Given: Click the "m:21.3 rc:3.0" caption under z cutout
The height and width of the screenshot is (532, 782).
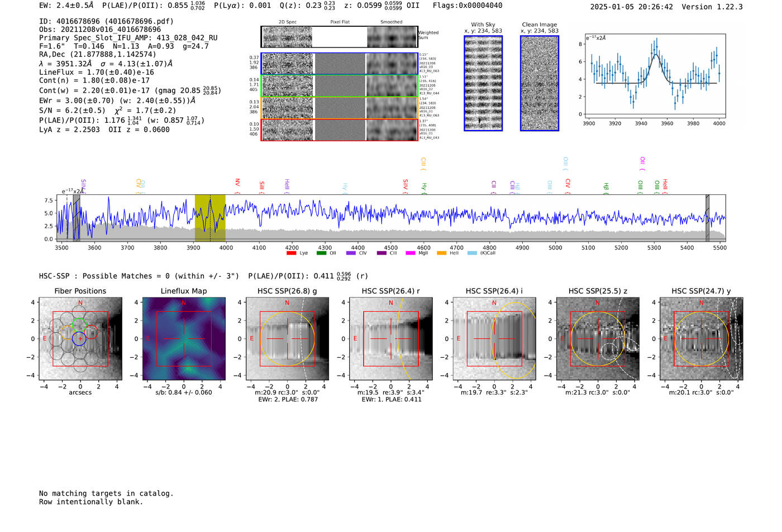Looking at the screenshot, I should tap(598, 392).
